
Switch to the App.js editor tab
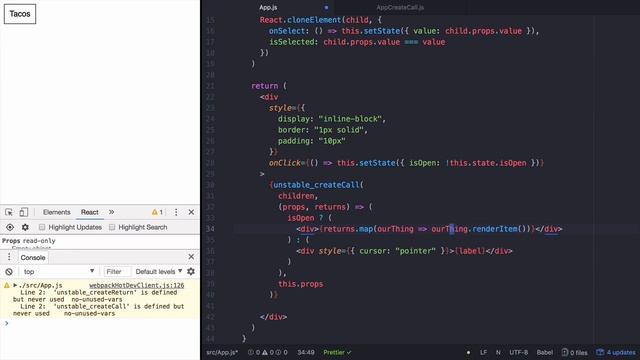pos(268,7)
